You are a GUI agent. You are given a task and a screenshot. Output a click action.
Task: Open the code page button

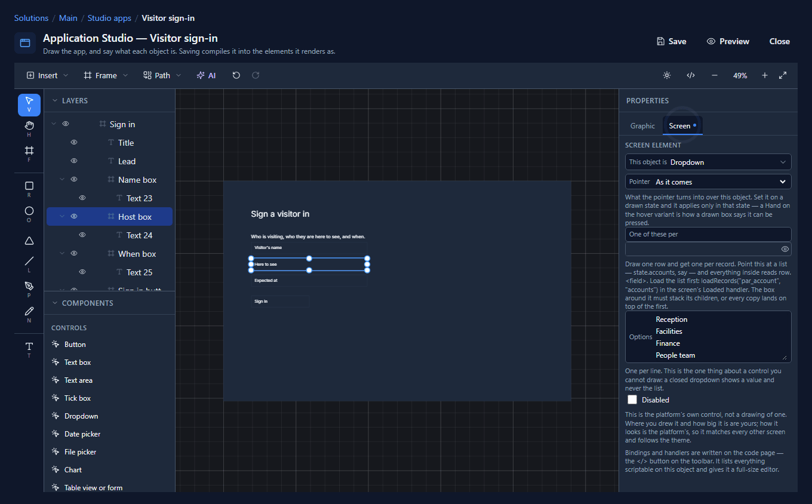coord(691,75)
